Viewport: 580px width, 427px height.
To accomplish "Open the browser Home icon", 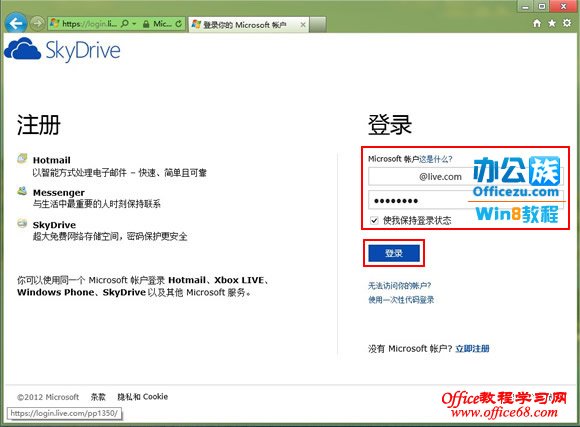I will [x=537, y=23].
